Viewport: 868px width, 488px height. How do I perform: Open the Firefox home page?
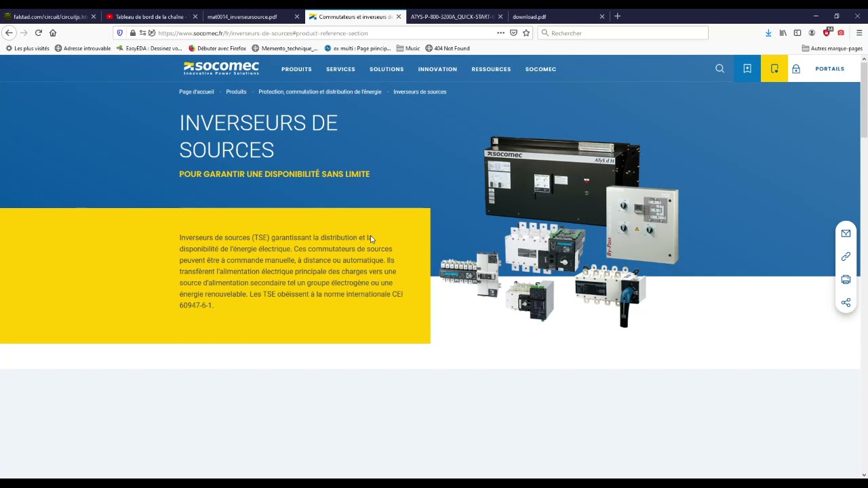point(53,33)
